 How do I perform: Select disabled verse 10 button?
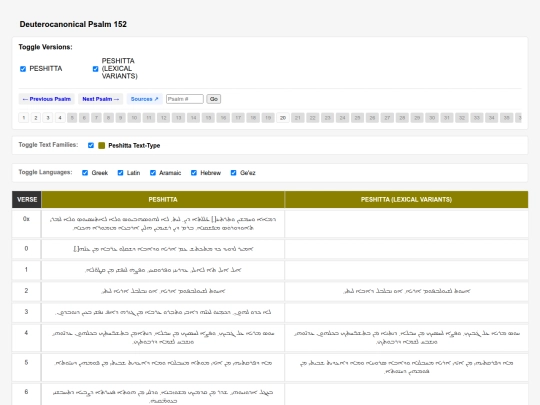(x=134, y=118)
